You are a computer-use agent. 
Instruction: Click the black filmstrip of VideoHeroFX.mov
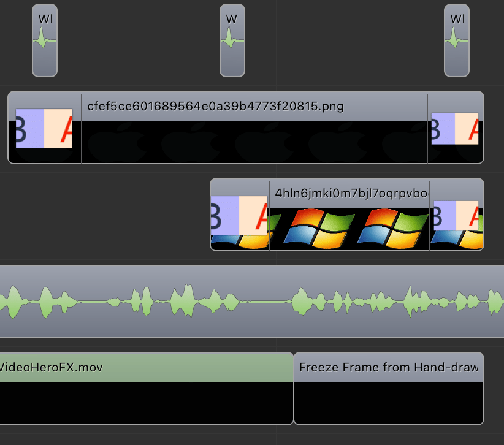147,403
